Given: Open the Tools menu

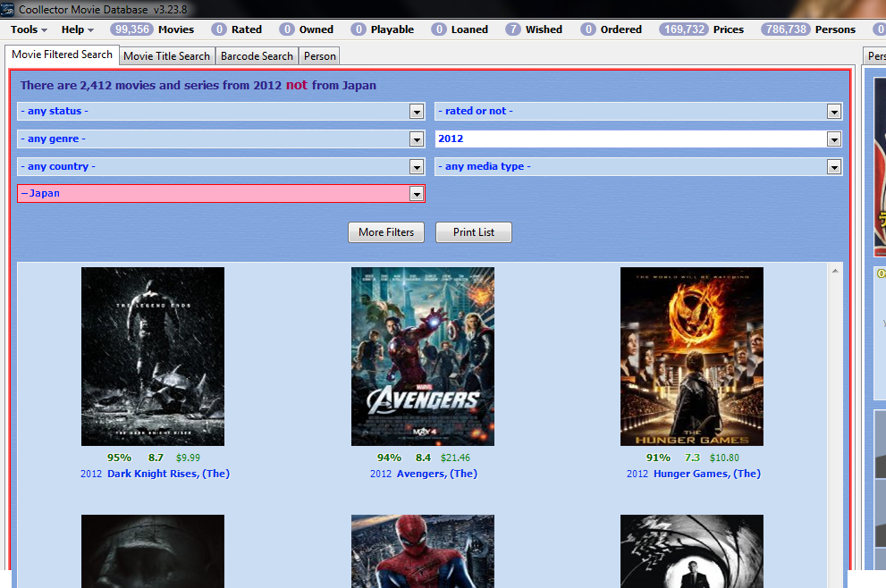Looking at the screenshot, I should tap(29, 29).
